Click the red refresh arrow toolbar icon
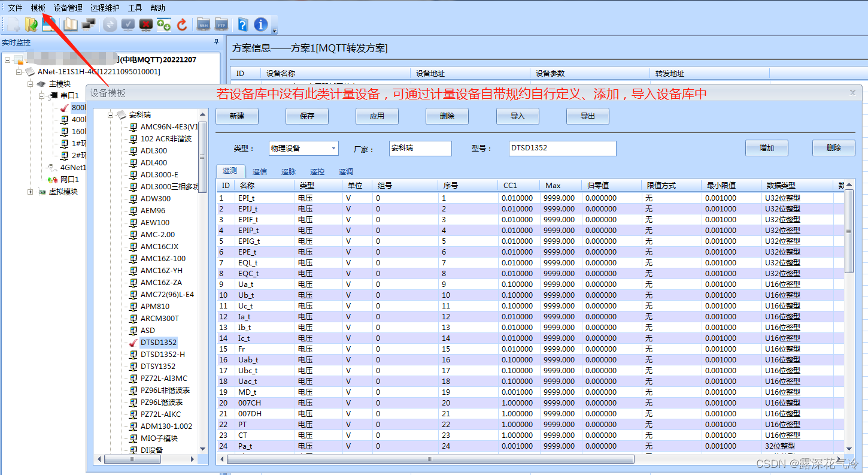Image resolution: width=868 pixels, height=475 pixels. 182,25
